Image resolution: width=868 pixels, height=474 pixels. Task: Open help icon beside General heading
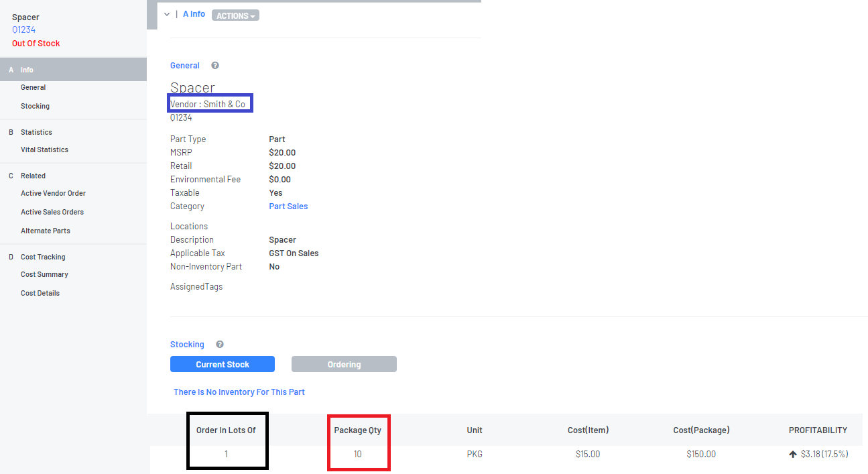pos(215,66)
